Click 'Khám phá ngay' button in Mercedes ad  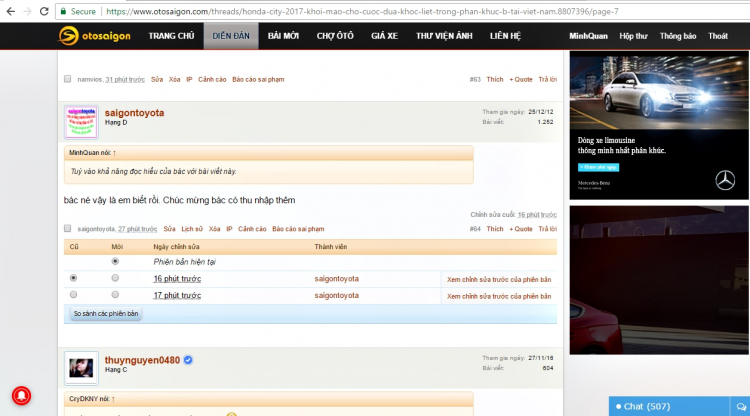point(598,167)
